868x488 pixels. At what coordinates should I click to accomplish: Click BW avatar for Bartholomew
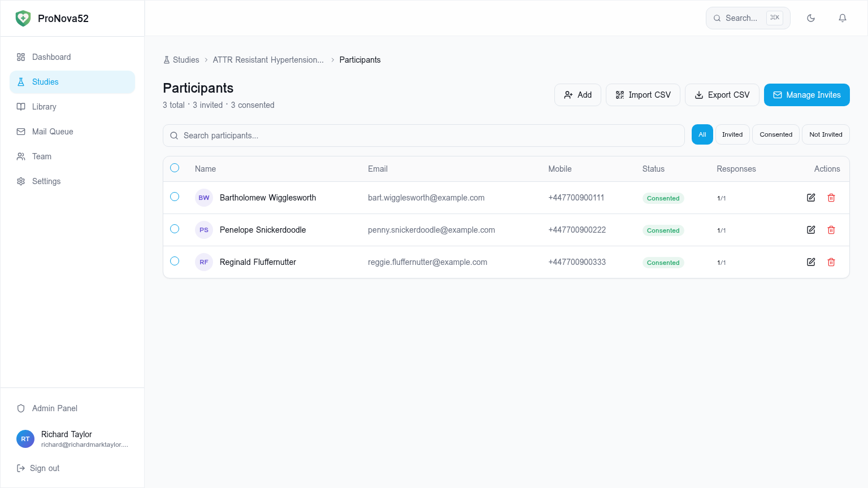pyautogui.click(x=204, y=198)
